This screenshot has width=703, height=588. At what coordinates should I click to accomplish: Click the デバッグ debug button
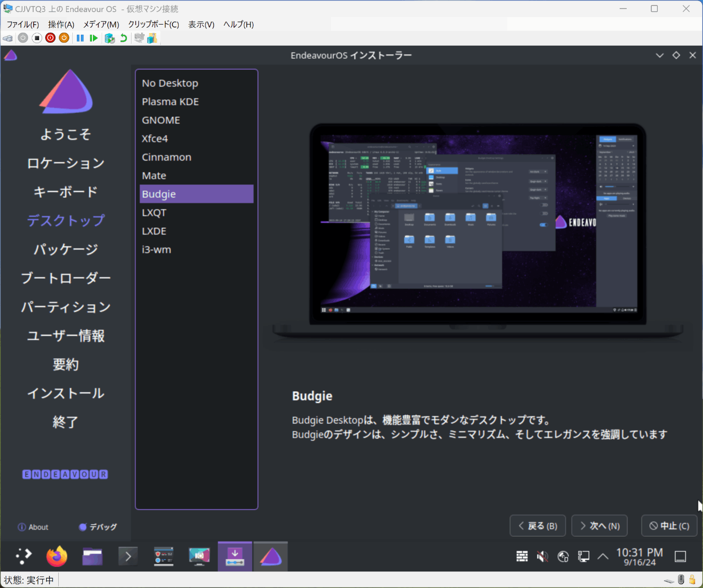point(98,527)
